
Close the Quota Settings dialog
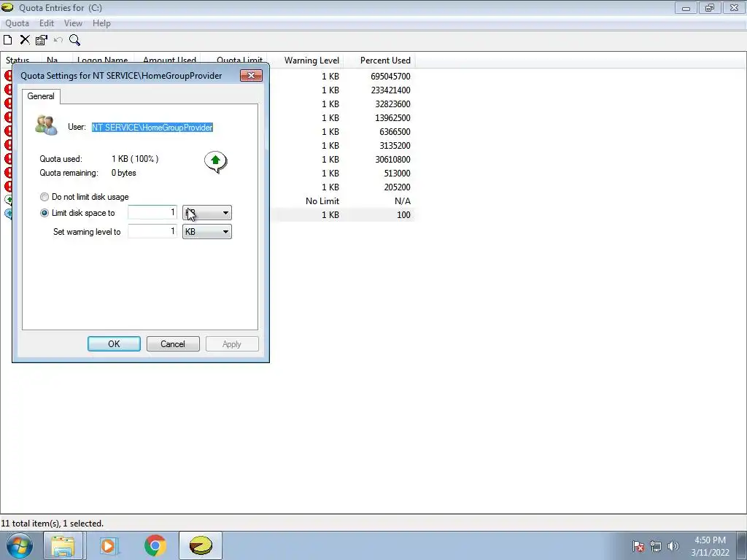[x=251, y=75]
